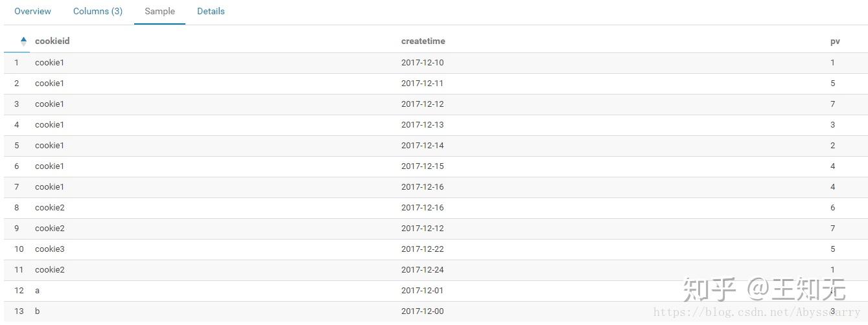The image size is (868, 325).
Task: Sort by the pv column header
Action: tap(835, 41)
